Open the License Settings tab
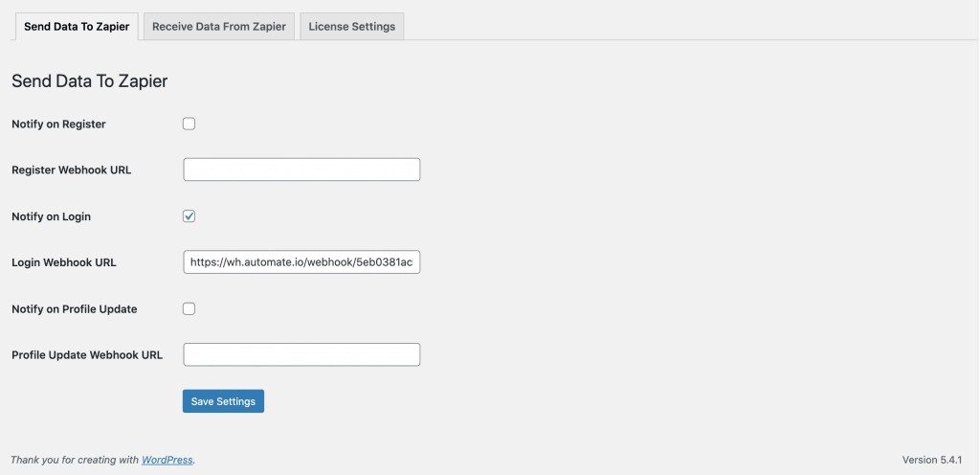The width and height of the screenshot is (980, 475). click(x=352, y=26)
